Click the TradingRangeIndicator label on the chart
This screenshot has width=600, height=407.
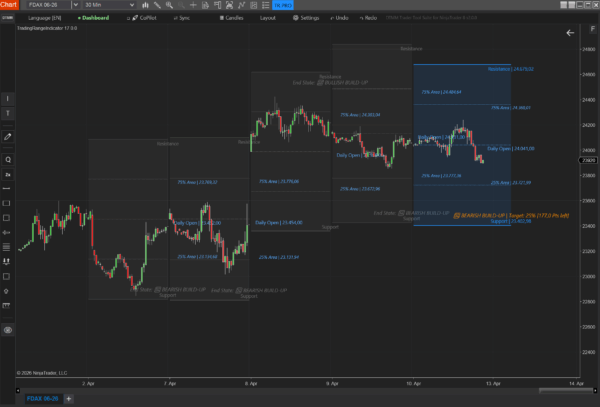(47, 28)
